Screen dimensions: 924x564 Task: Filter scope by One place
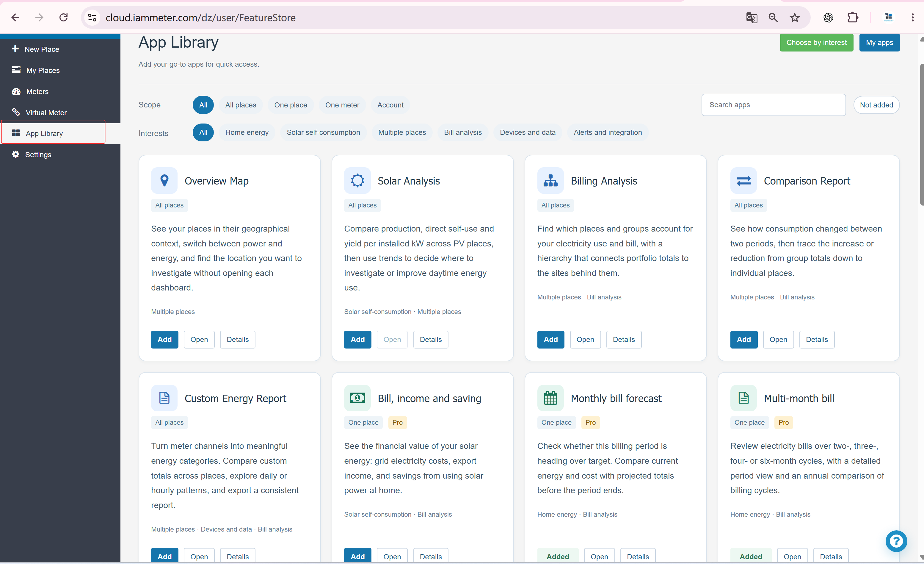click(291, 105)
